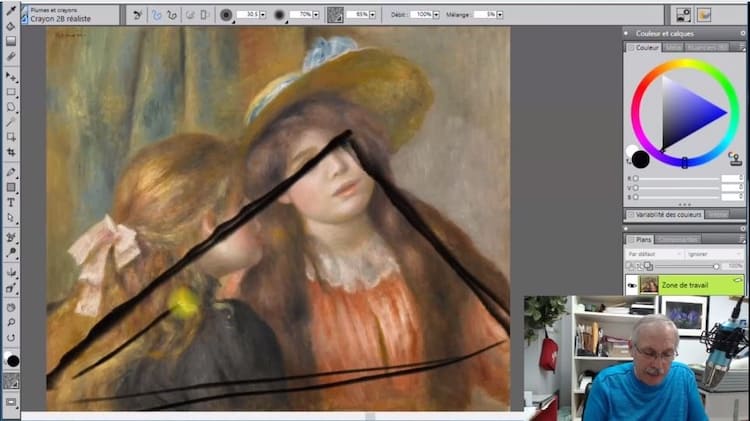
Task: Select the Magnifier zoom tool
Action: tap(11, 322)
